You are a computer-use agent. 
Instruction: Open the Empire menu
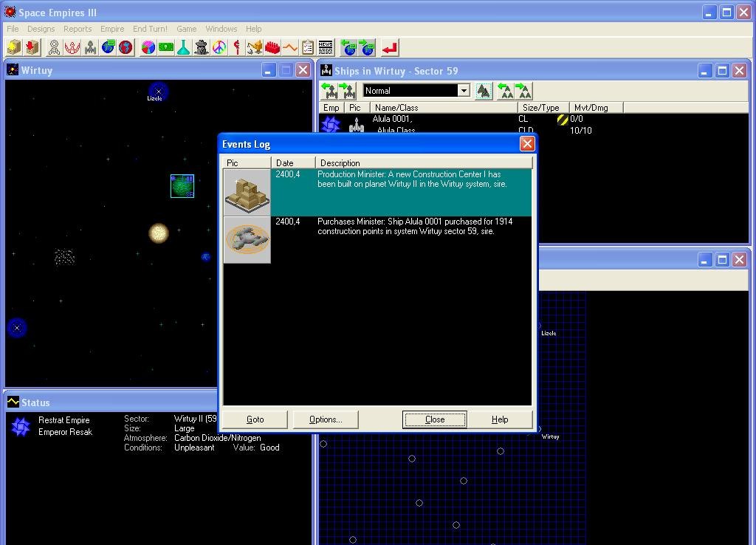pyautogui.click(x=112, y=29)
